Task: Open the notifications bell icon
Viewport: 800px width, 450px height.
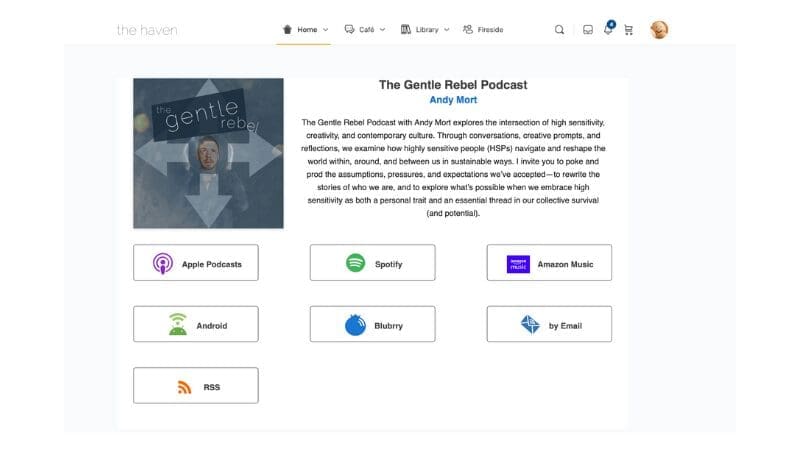Action: [608, 30]
